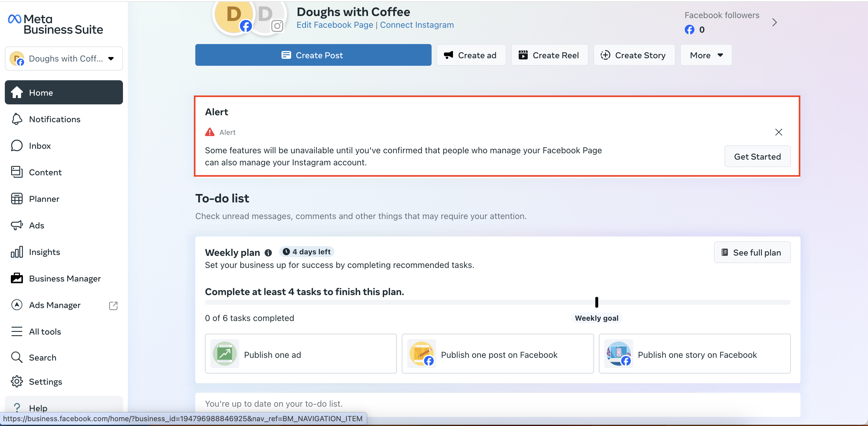Click the Insights bar chart icon
Image resolution: width=868 pixels, height=426 pixels.
17,252
